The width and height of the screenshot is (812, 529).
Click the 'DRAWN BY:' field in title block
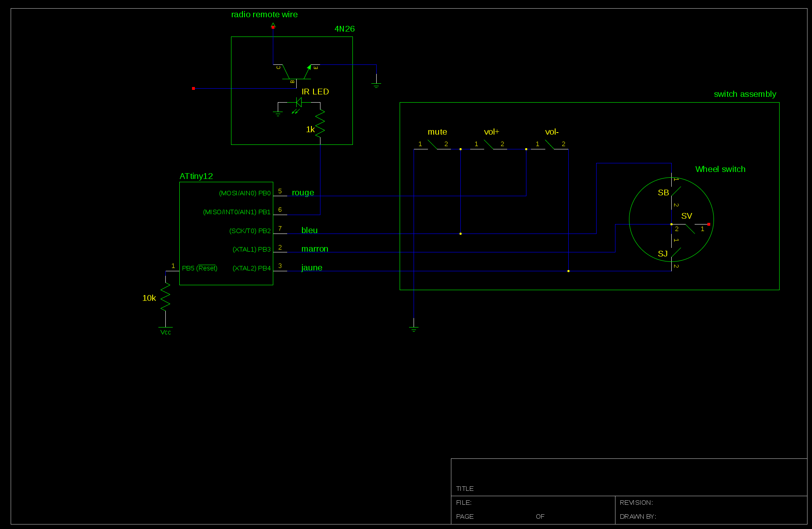pos(638,516)
